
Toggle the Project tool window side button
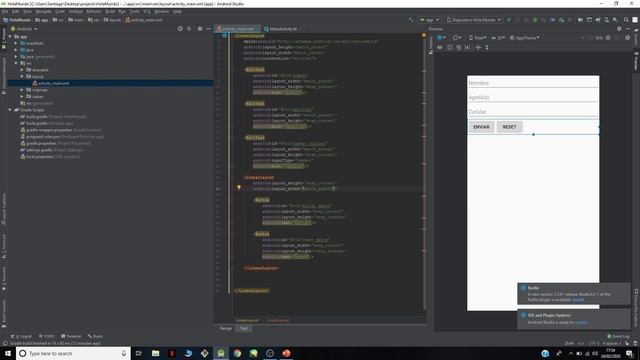pos(4,38)
